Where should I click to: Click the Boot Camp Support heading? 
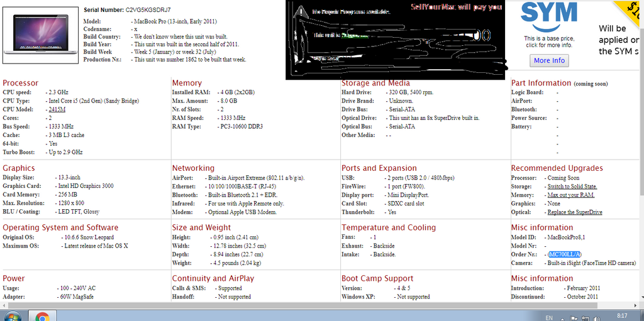(x=377, y=278)
